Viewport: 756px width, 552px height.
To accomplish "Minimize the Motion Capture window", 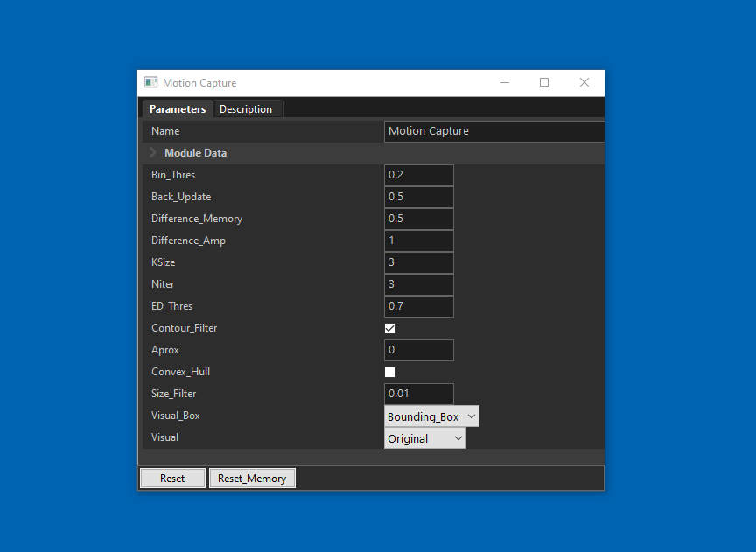I will (x=505, y=83).
